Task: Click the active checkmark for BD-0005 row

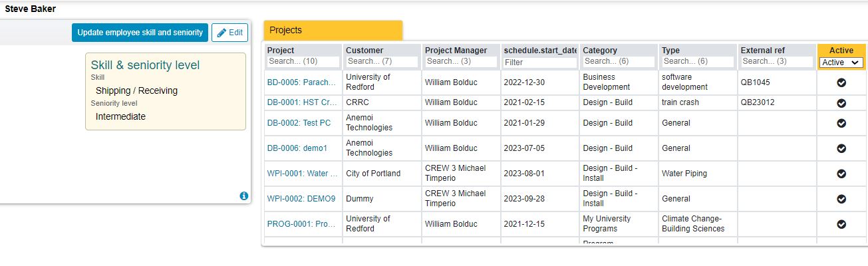Action: click(841, 82)
